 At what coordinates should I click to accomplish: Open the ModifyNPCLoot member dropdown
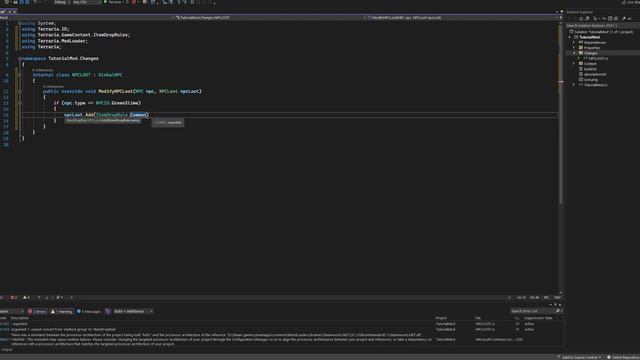click(461, 18)
